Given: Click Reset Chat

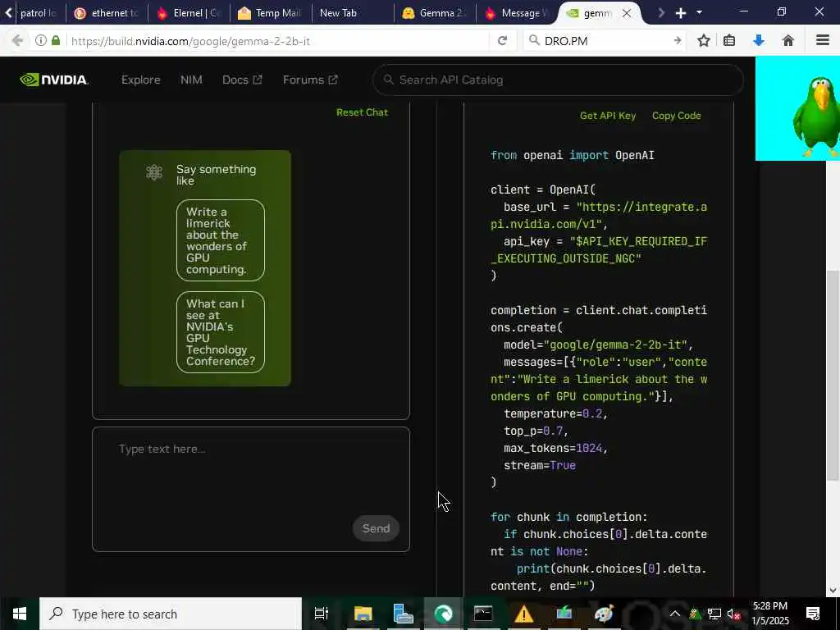Looking at the screenshot, I should click(362, 112).
